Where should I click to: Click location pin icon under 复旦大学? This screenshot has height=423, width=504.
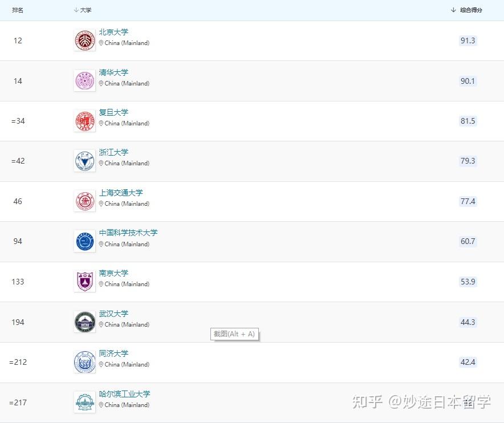[x=101, y=123]
